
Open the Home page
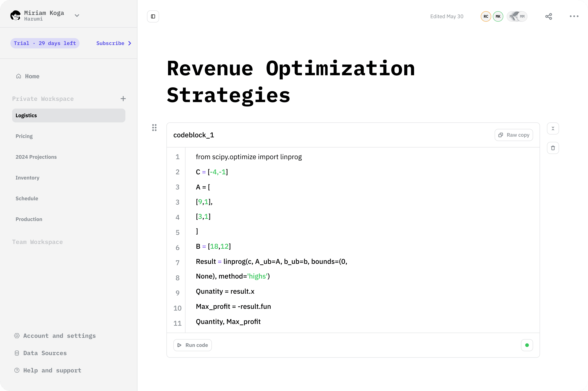(x=32, y=76)
